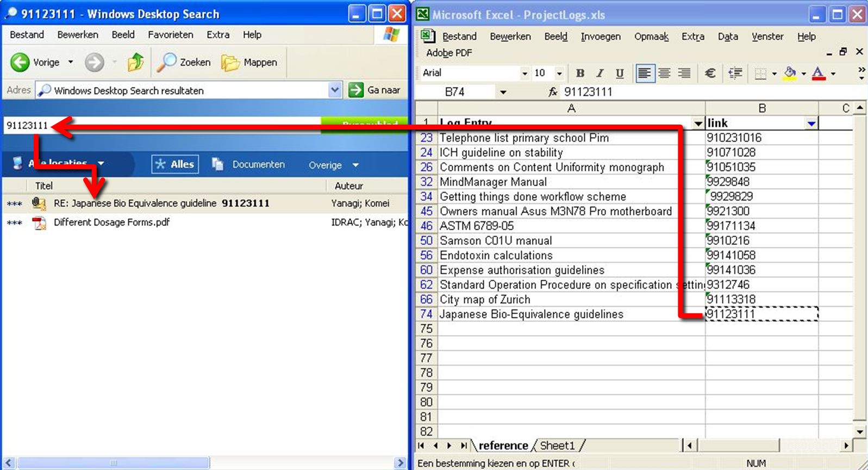Click the Excel workbook icon beside Bestand
This screenshot has height=470, width=868.
[428, 36]
